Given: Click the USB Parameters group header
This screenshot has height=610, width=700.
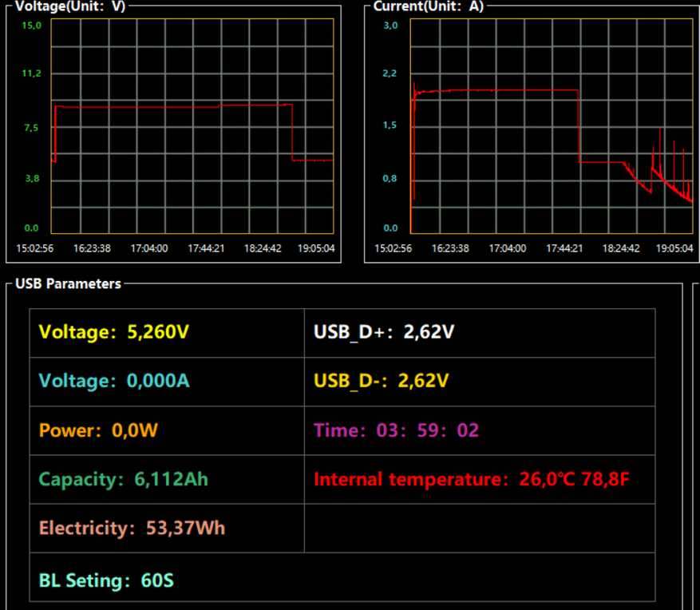Looking at the screenshot, I should pos(68,283).
